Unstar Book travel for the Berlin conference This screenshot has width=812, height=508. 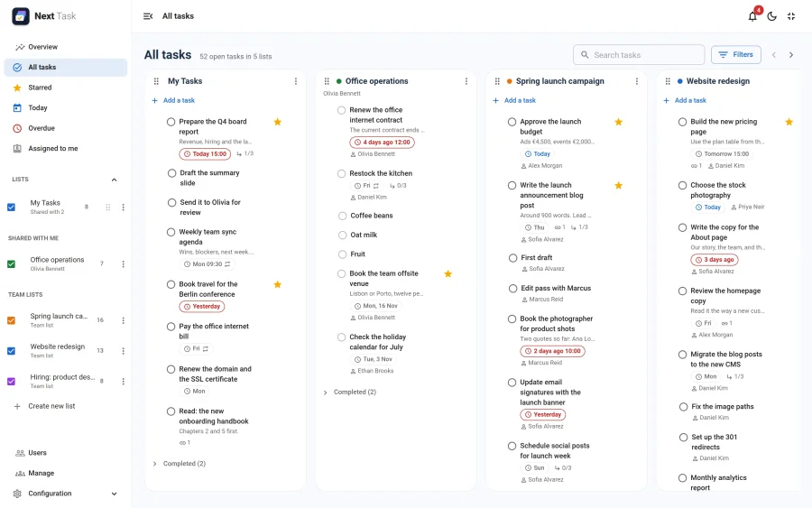point(278,284)
